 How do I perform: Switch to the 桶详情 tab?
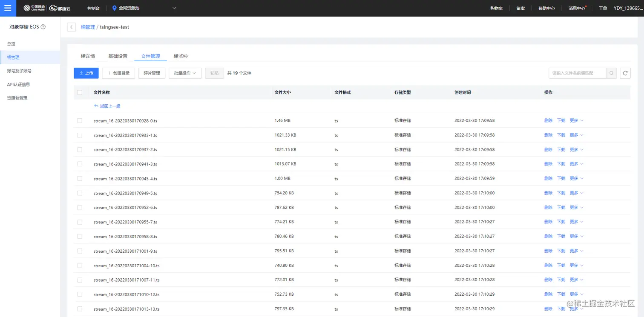(88, 56)
